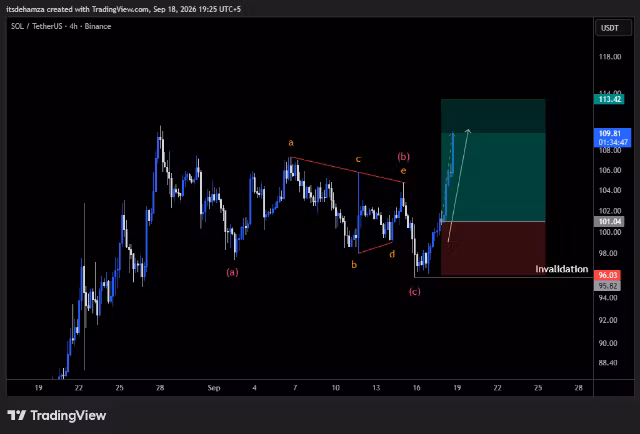Select the 109.81 current price label
The width and height of the screenshot is (640, 434).
coord(612,138)
